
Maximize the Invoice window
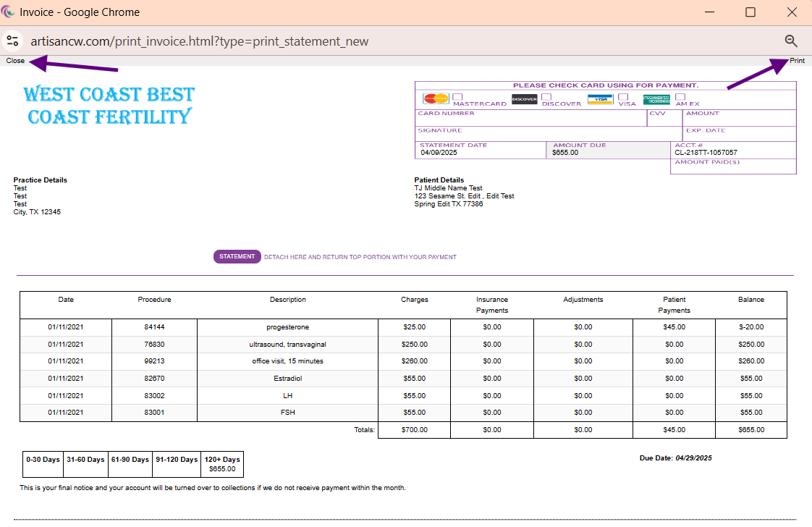(750, 12)
